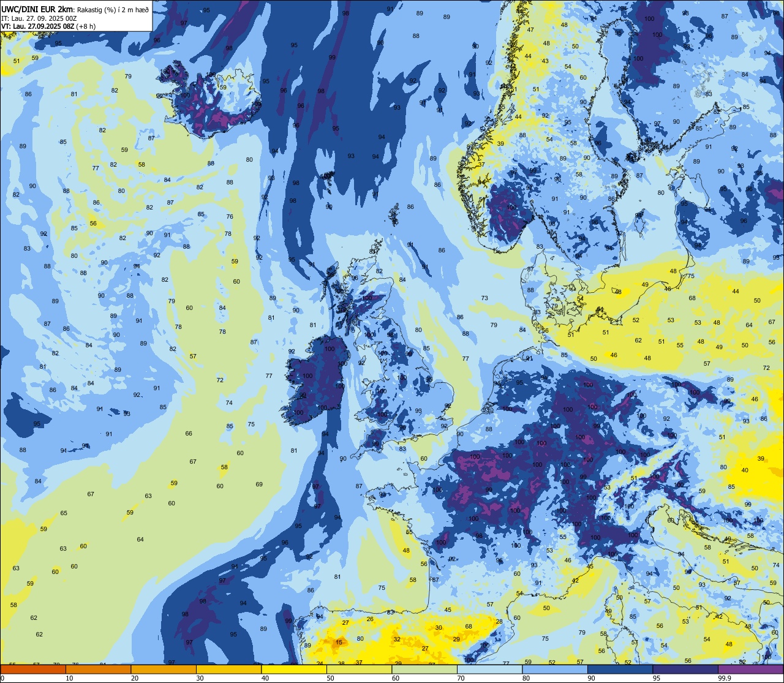
Task: Pick the 50–60% pale yellow legend swatch
Action: (359, 669)
